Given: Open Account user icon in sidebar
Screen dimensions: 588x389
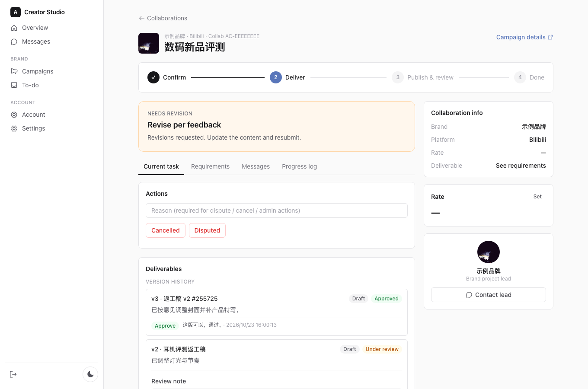Looking at the screenshot, I should (14, 115).
